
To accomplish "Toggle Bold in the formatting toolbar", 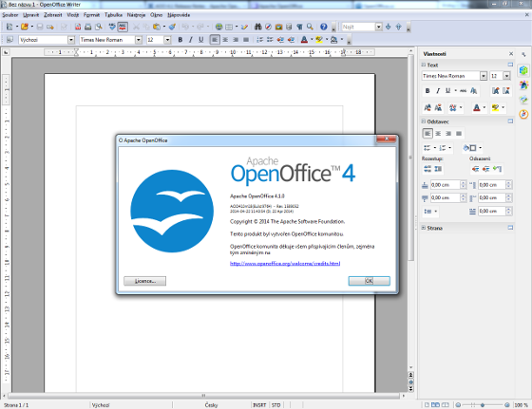I will tap(180, 40).
